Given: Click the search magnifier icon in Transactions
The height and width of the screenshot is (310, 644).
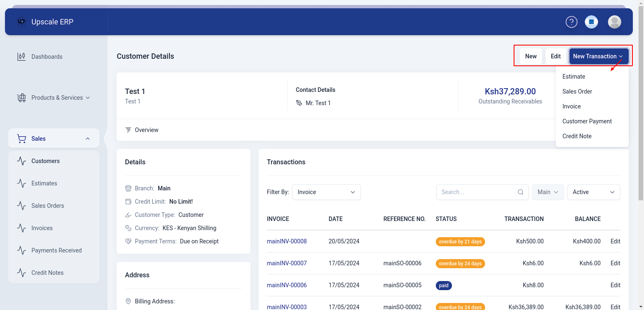Looking at the screenshot, I should 520,192.
